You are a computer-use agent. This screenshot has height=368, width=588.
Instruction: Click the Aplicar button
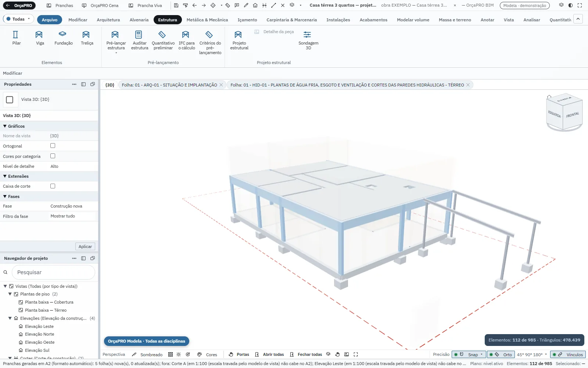[85, 247]
